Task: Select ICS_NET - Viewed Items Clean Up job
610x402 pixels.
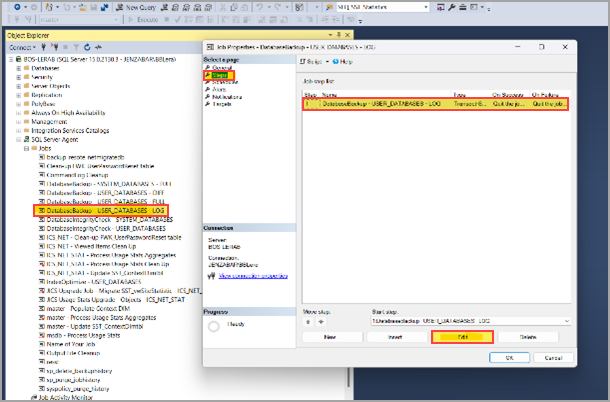Action: coord(91,246)
